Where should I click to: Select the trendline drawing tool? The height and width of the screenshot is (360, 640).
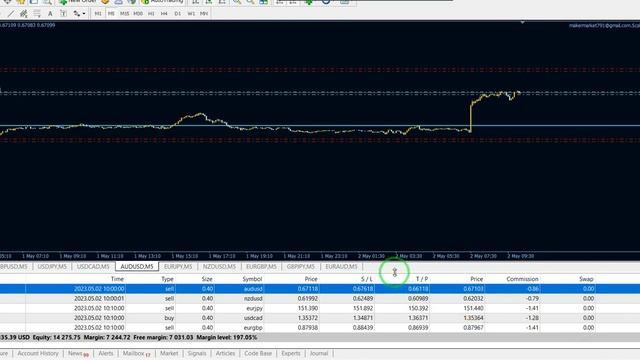[x=11, y=14]
